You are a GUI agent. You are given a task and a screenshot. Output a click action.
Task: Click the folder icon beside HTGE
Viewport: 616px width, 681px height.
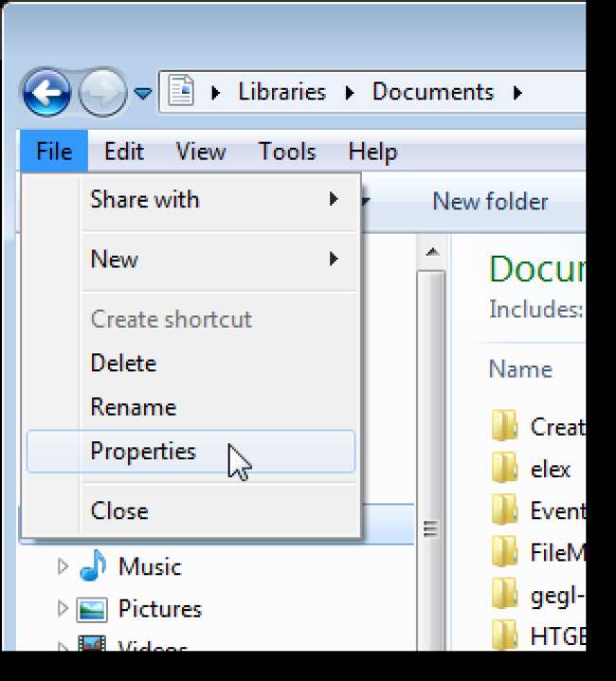click(505, 636)
